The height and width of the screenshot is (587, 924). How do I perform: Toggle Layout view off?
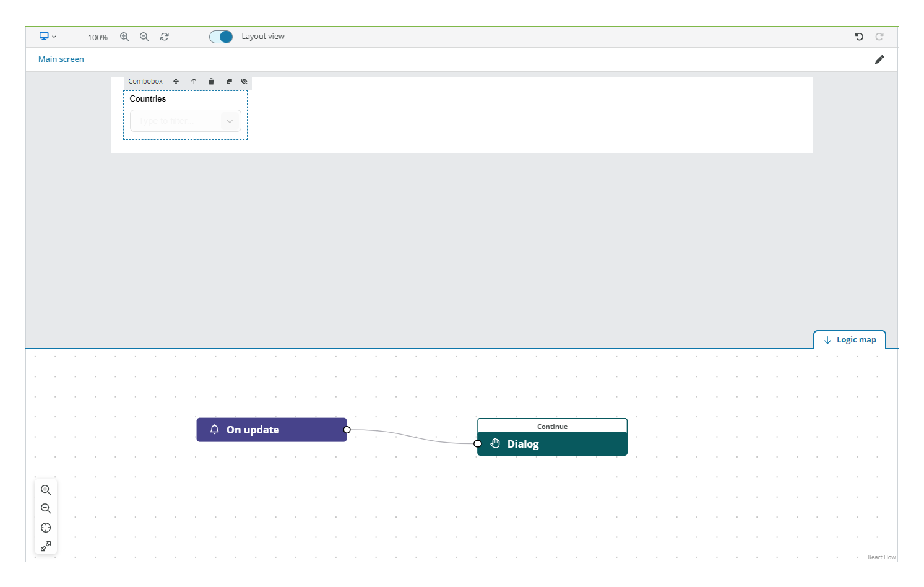click(x=221, y=37)
